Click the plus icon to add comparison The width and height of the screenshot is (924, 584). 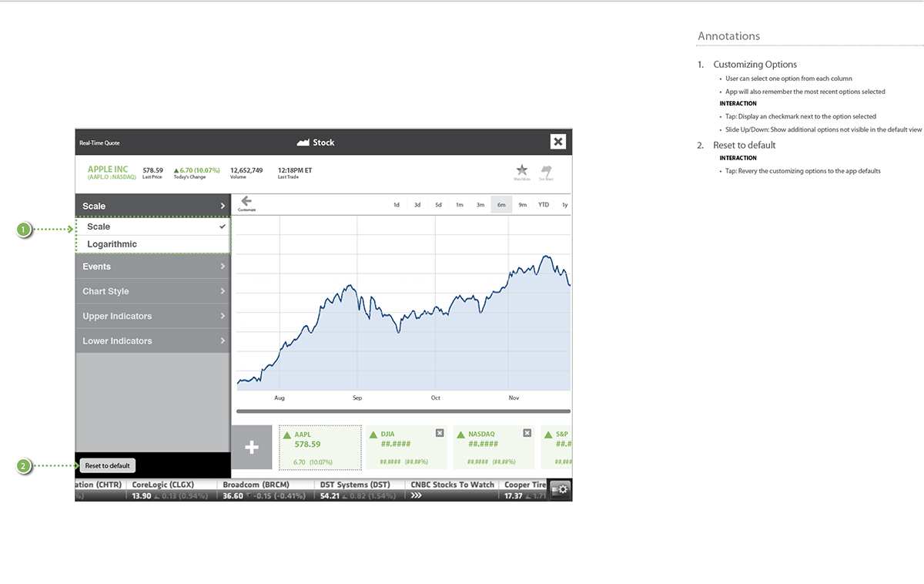(252, 448)
